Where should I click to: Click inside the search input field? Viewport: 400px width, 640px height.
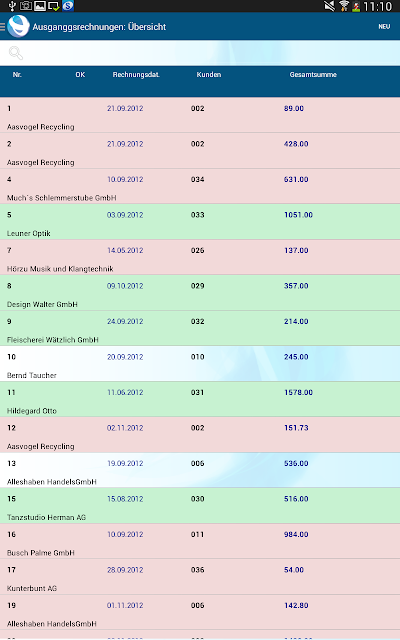click(x=212, y=53)
